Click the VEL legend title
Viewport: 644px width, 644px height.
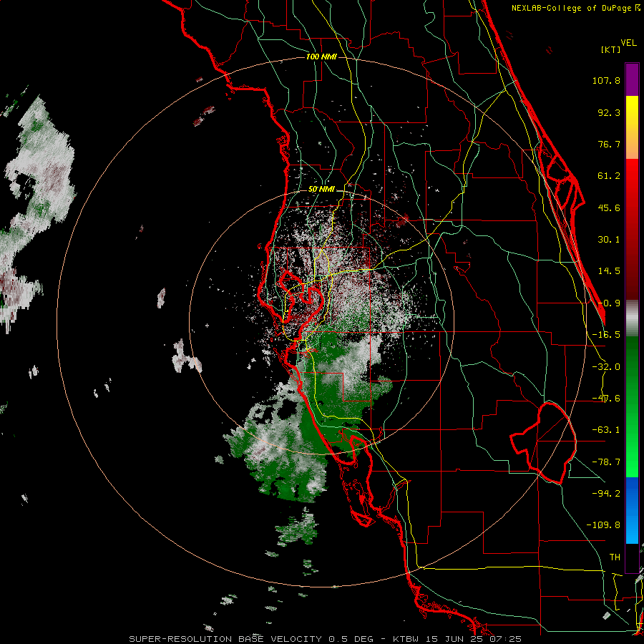coord(628,43)
